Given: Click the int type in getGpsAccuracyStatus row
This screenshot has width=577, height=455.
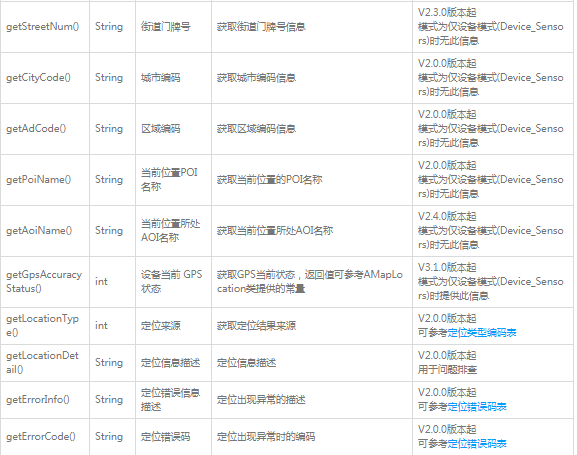Looking at the screenshot, I should pyautogui.click(x=101, y=282).
